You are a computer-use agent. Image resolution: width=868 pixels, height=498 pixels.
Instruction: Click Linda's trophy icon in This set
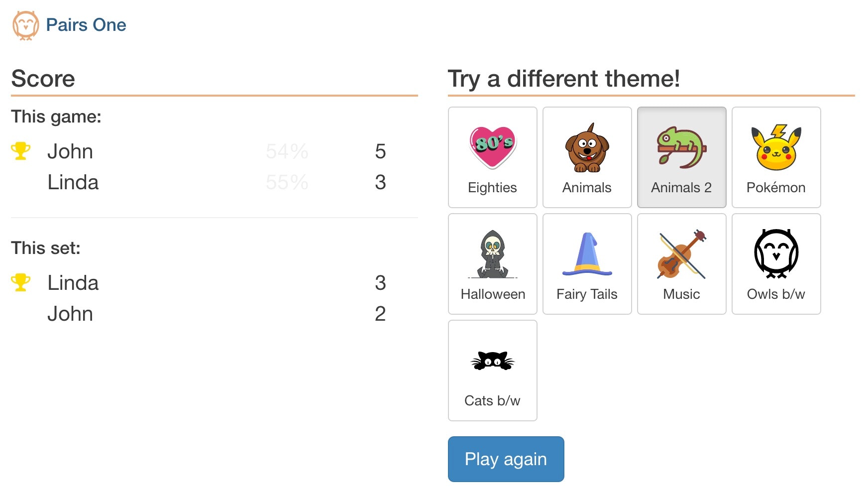(x=20, y=282)
